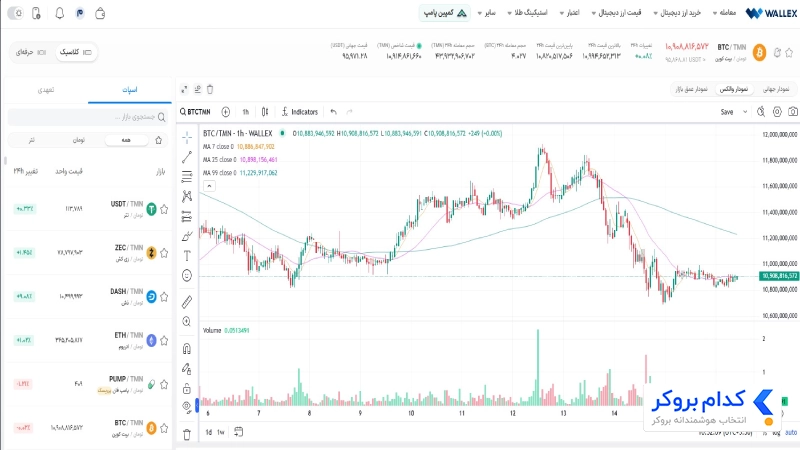Select the 1d range button
The image size is (800, 450).
(x=209, y=432)
